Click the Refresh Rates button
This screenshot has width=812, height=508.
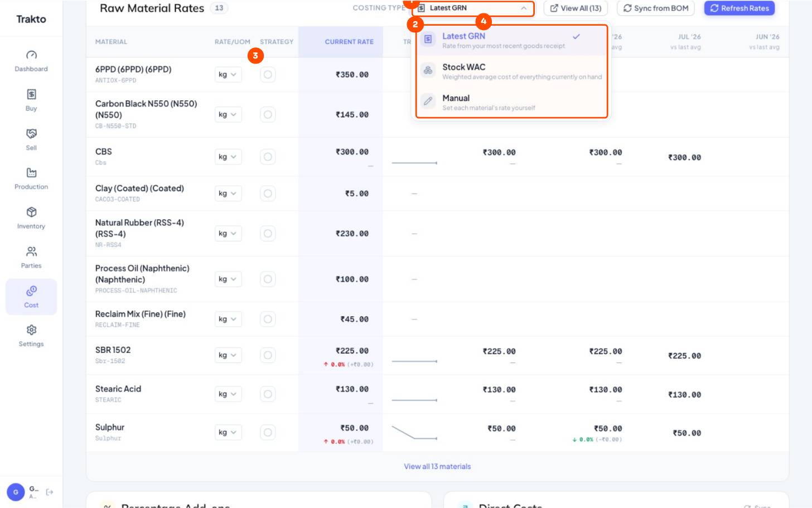(739, 8)
